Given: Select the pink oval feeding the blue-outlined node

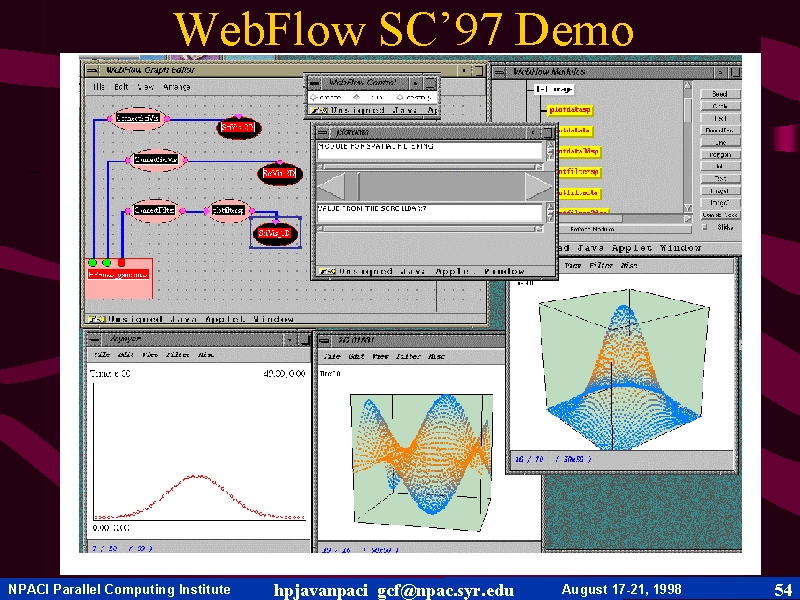Looking at the screenshot, I should click(x=229, y=210).
